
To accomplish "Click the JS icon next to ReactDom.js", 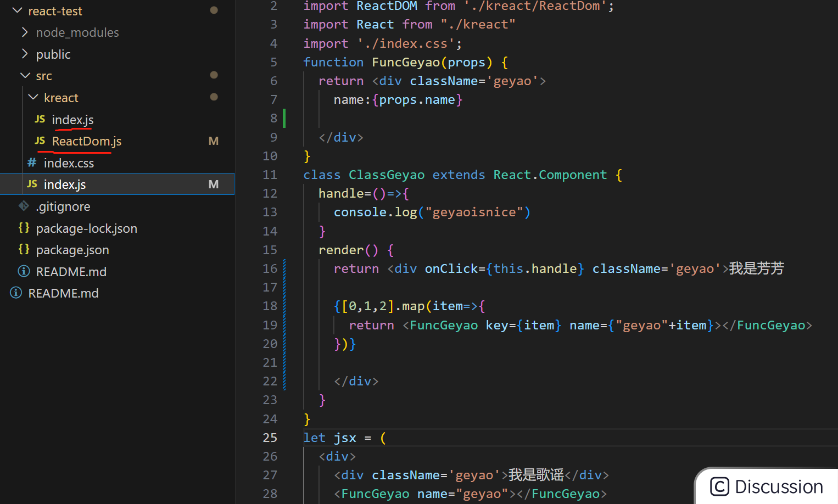I will coord(40,141).
